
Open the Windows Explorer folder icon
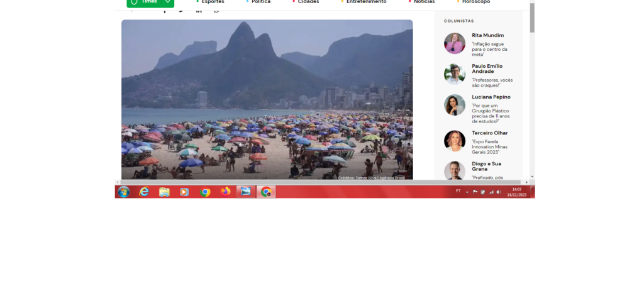164,192
